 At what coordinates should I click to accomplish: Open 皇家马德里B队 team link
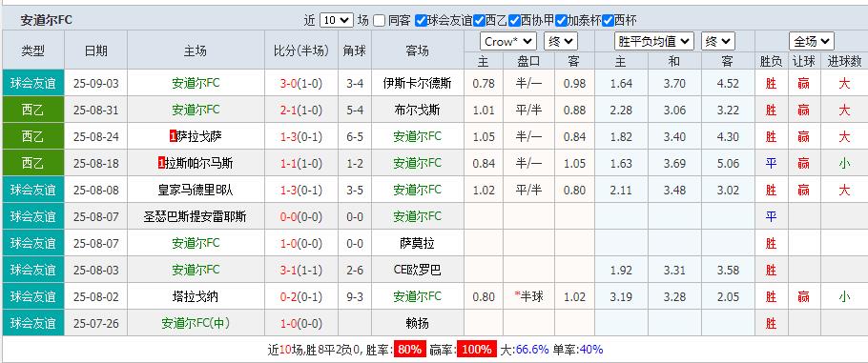tap(196, 190)
